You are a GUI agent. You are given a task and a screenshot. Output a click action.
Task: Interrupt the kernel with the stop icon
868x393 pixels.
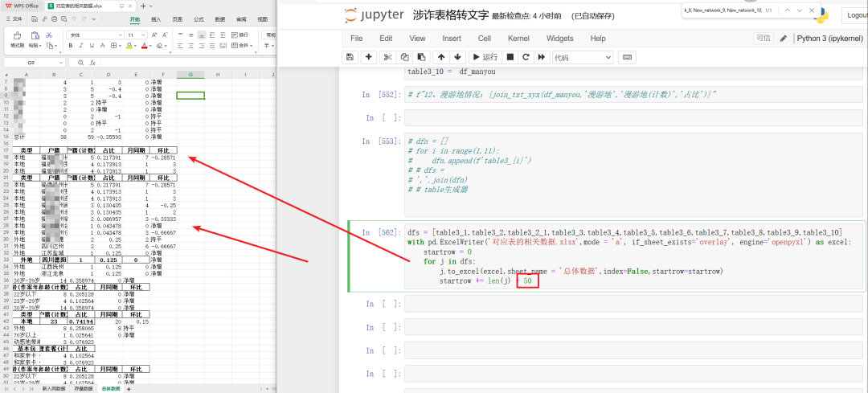(x=510, y=57)
